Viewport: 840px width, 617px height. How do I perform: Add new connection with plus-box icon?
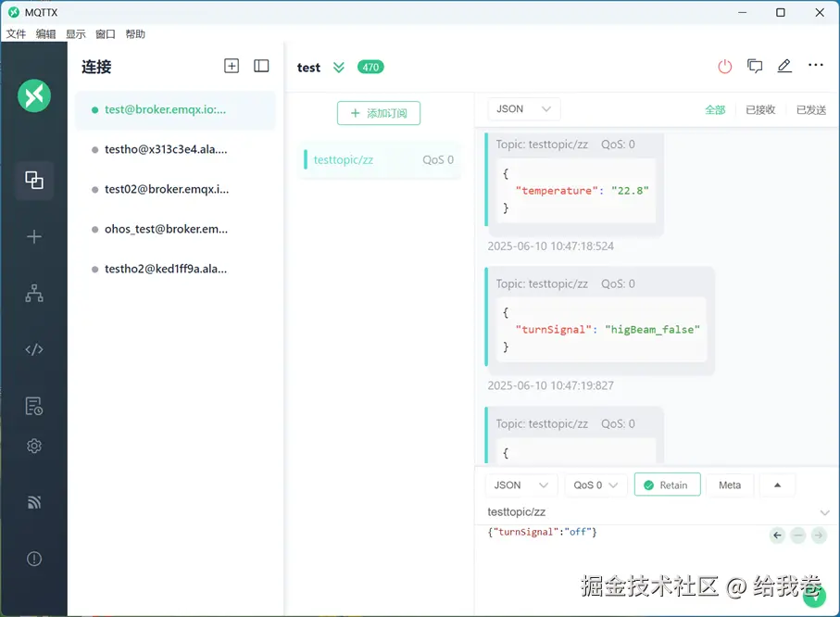pos(232,66)
